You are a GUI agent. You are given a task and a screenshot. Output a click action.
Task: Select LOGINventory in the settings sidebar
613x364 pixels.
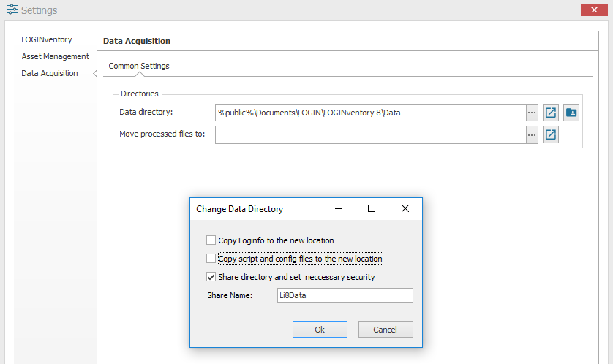tap(47, 39)
